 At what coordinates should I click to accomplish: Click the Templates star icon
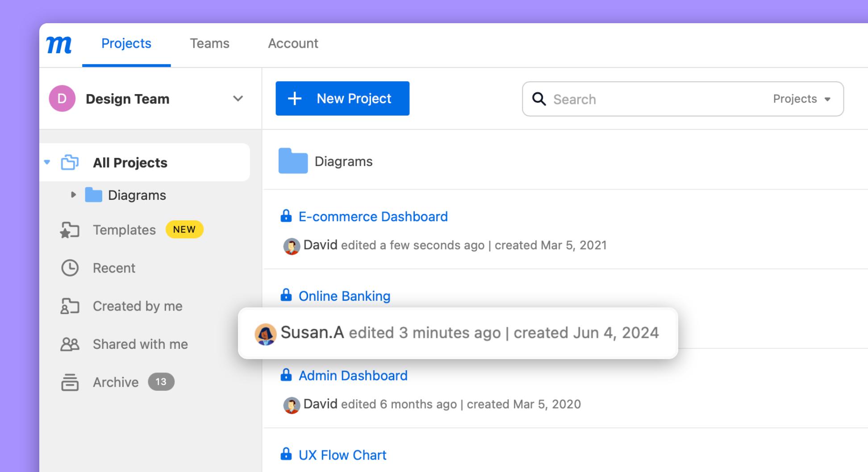69,230
